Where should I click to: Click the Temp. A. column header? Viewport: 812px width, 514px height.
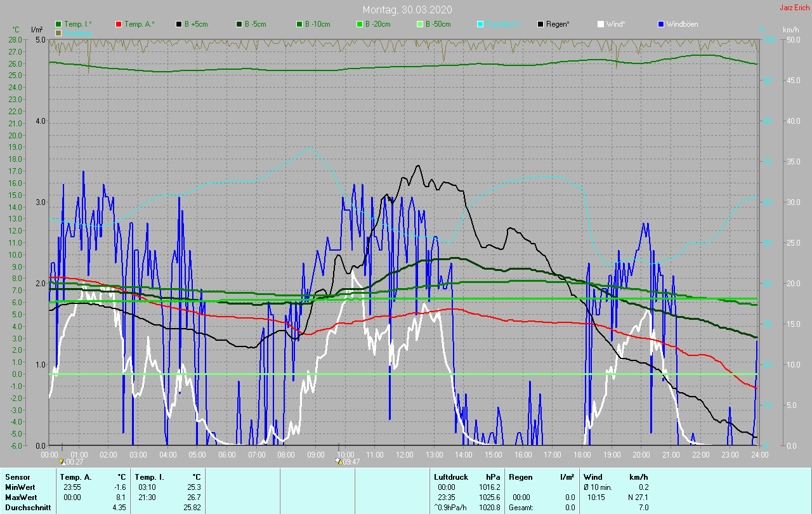tap(75, 477)
